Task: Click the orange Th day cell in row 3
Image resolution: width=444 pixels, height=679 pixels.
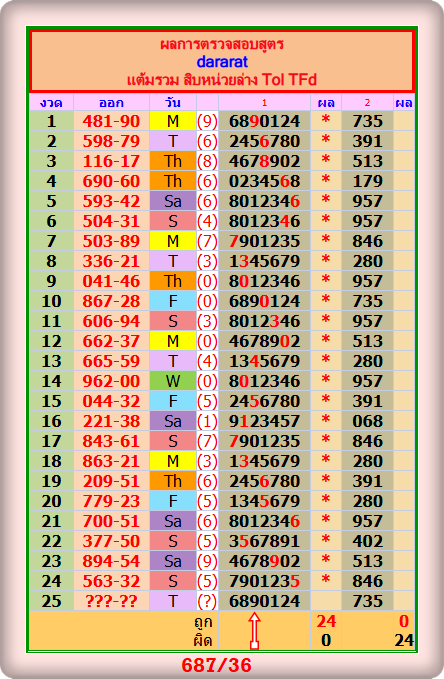Action: (x=173, y=162)
